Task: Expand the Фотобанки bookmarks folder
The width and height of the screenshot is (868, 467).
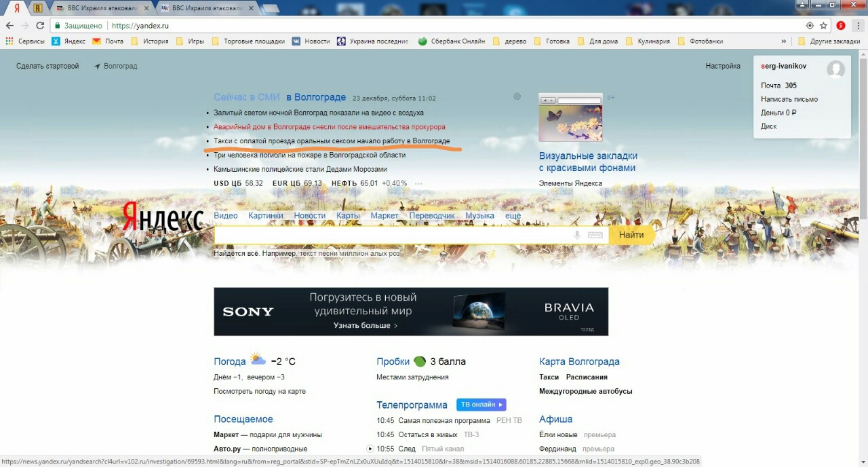Action: [700, 41]
